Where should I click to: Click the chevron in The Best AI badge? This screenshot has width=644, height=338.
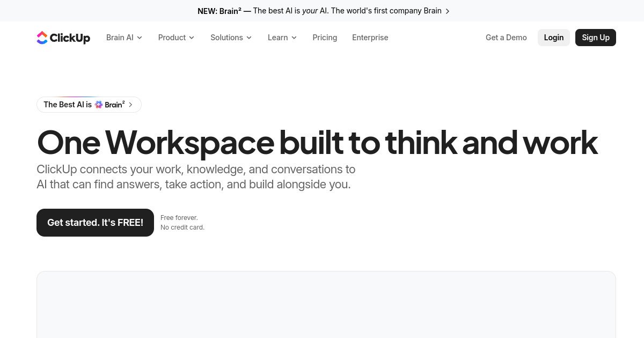[130, 105]
